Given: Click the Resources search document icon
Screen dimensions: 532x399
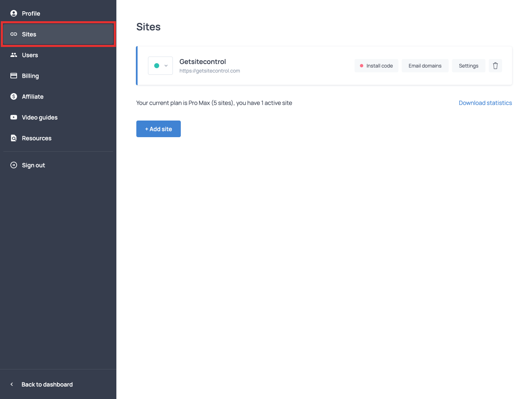Looking at the screenshot, I should tap(14, 138).
